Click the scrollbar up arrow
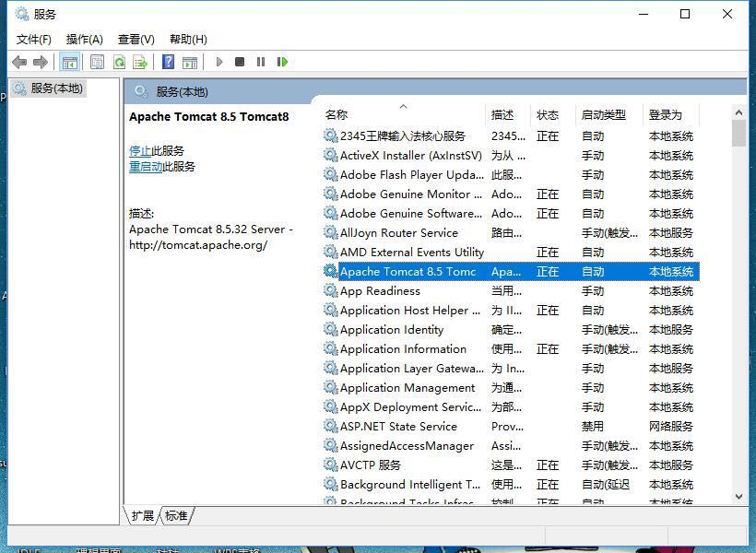The height and width of the screenshot is (553, 756). click(738, 112)
